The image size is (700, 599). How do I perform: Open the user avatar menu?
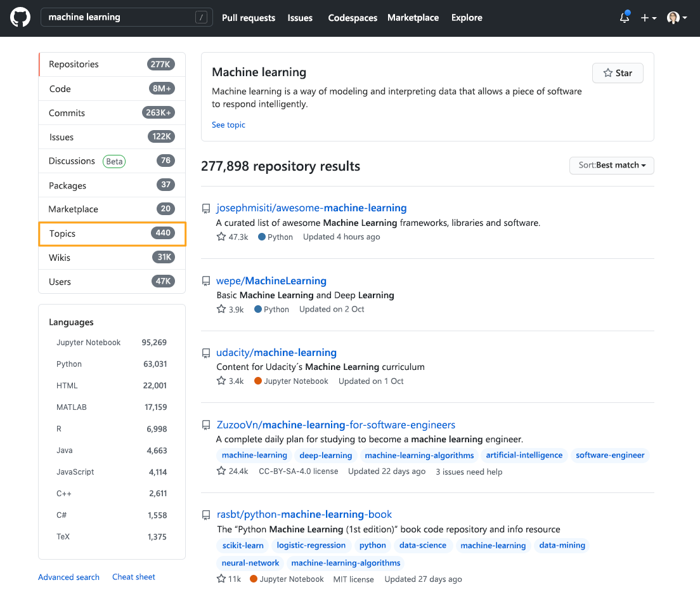(x=677, y=18)
